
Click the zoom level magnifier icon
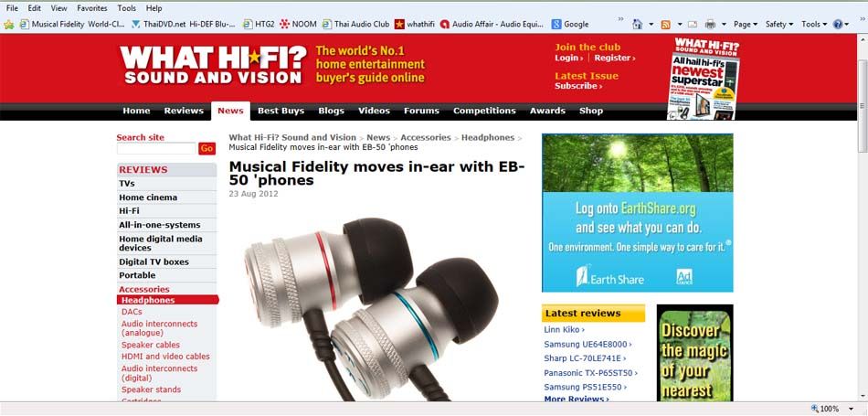tap(815, 409)
